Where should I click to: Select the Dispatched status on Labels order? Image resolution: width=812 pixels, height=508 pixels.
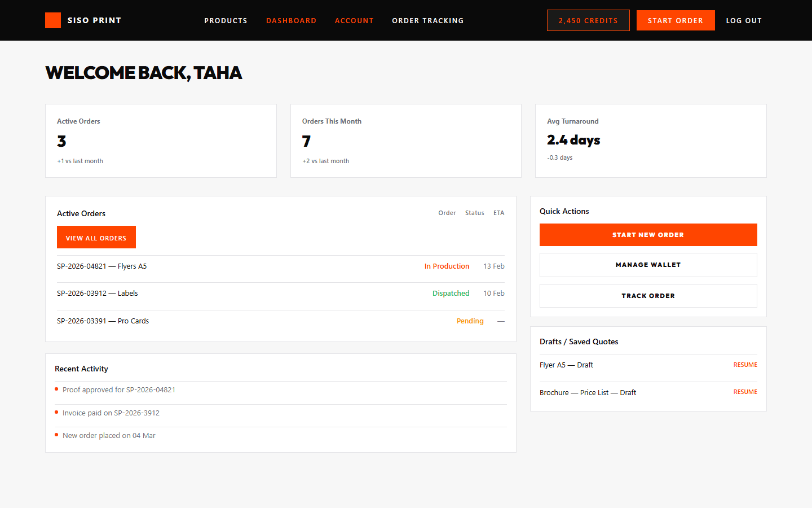click(x=451, y=293)
